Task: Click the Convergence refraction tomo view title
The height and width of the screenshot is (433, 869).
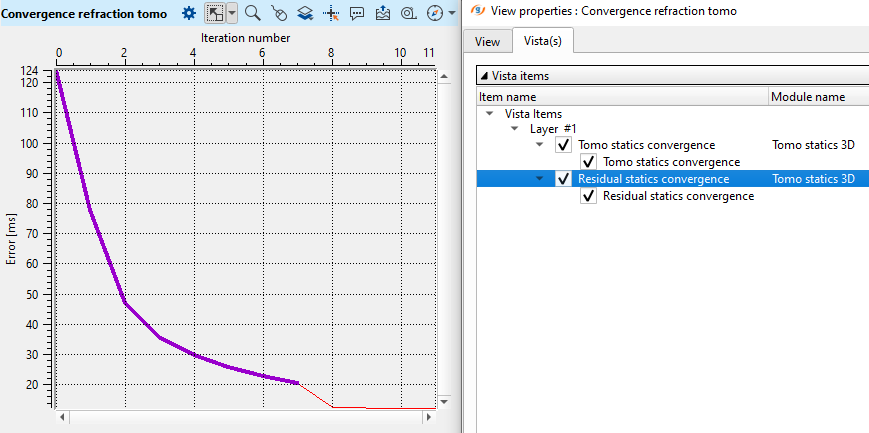Action: pos(84,14)
